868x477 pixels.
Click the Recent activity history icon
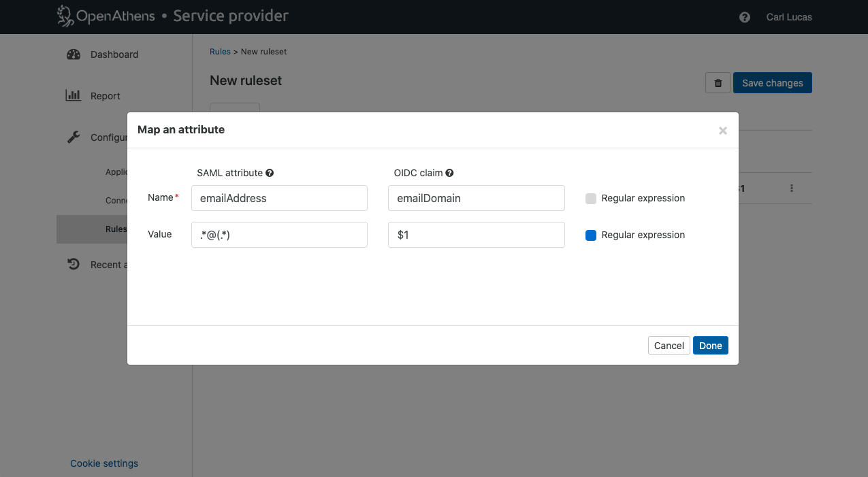tap(74, 265)
